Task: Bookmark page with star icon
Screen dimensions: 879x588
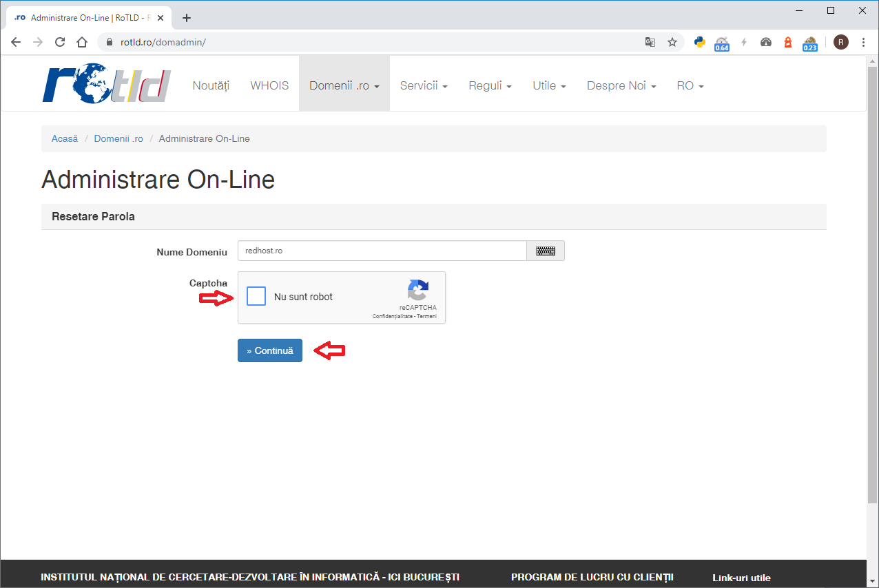Action: pos(672,42)
